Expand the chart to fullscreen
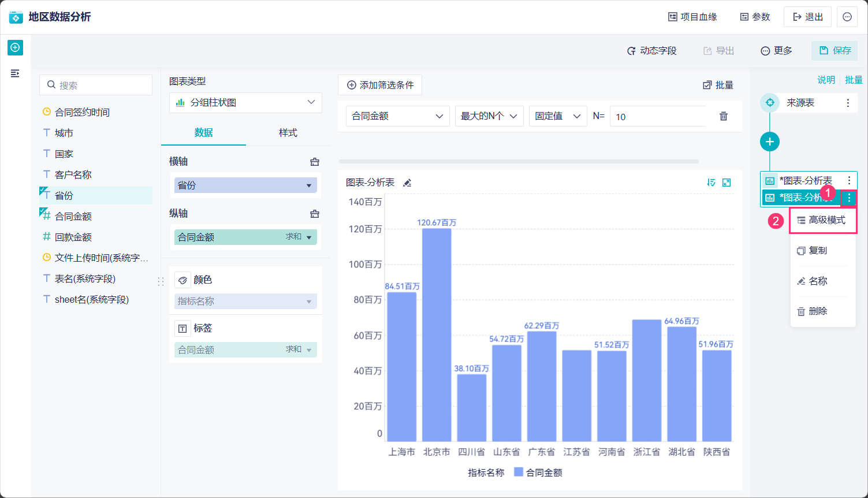 (x=727, y=183)
